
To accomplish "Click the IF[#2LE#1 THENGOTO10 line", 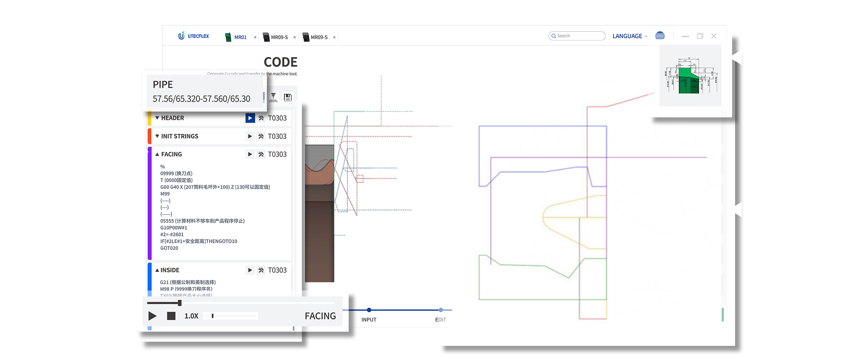I will click(198, 241).
